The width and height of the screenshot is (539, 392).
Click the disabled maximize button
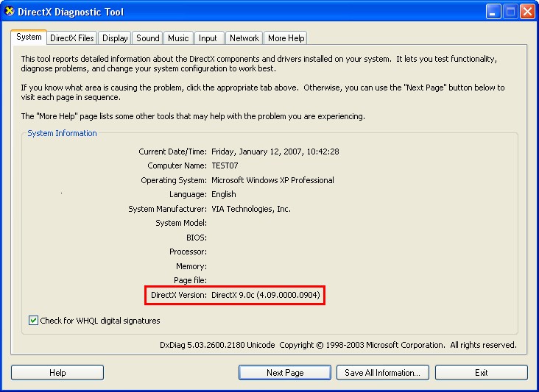pyautogui.click(x=510, y=12)
